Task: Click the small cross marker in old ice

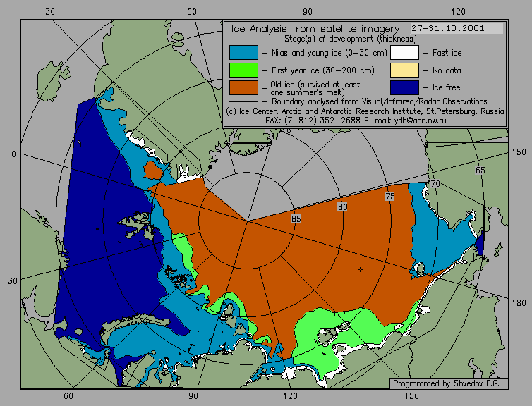Action: tap(360, 269)
